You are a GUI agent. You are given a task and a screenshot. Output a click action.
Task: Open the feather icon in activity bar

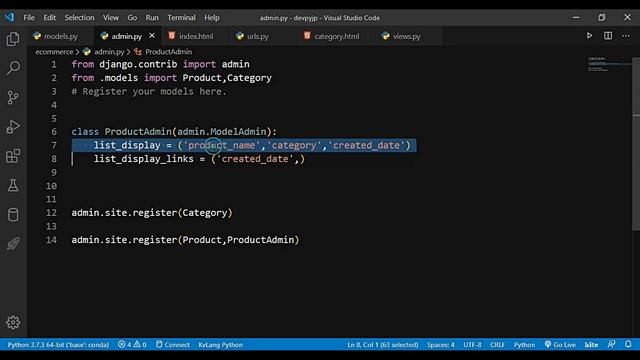[x=13, y=244]
